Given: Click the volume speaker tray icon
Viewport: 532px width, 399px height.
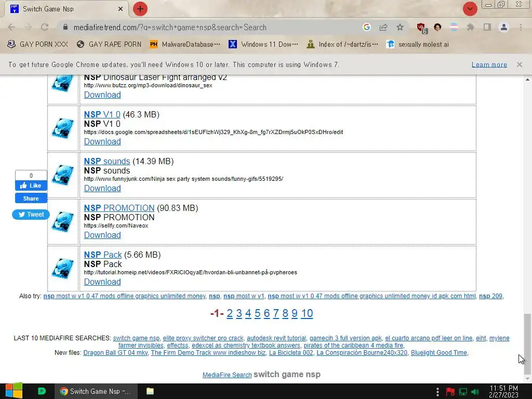Looking at the screenshot, I should (x=475, y=392).
